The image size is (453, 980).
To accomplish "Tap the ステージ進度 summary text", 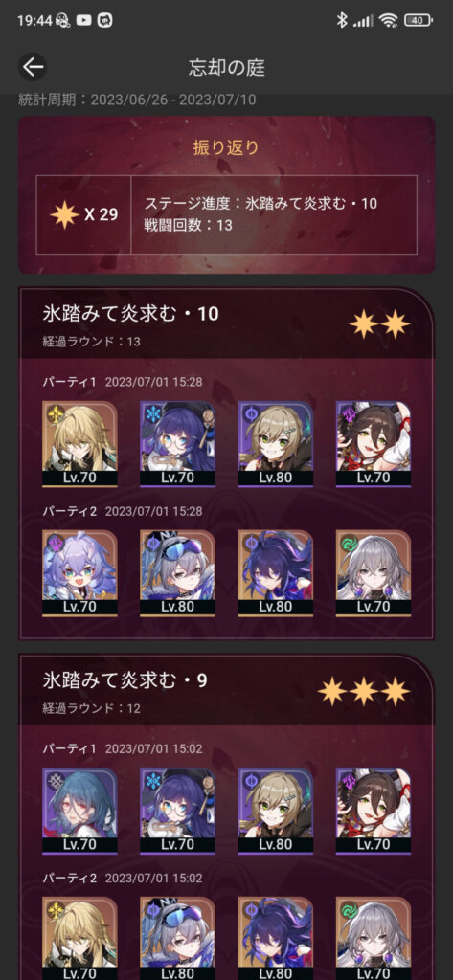I will click(x=260, y=203).
